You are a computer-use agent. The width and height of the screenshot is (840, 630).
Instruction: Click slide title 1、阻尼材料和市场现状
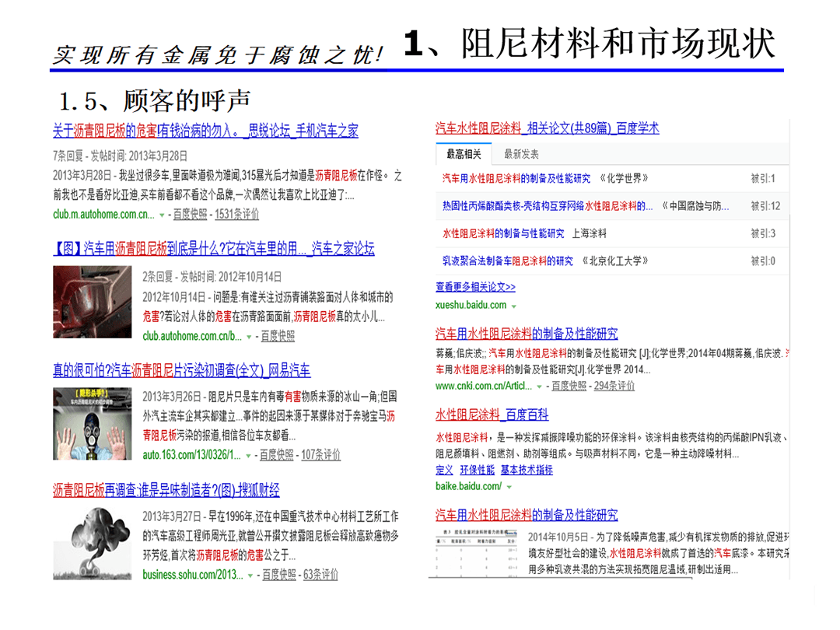tap(590, 44)
